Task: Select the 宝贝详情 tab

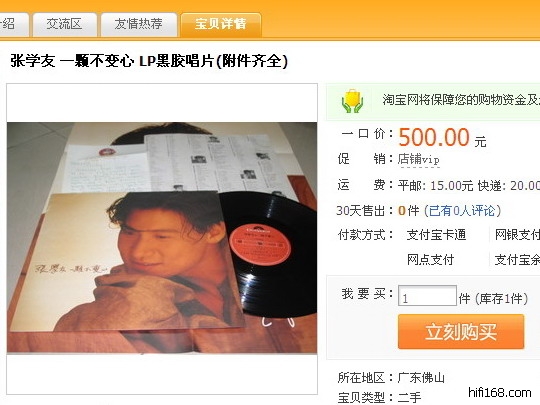Action: (221, 24)
